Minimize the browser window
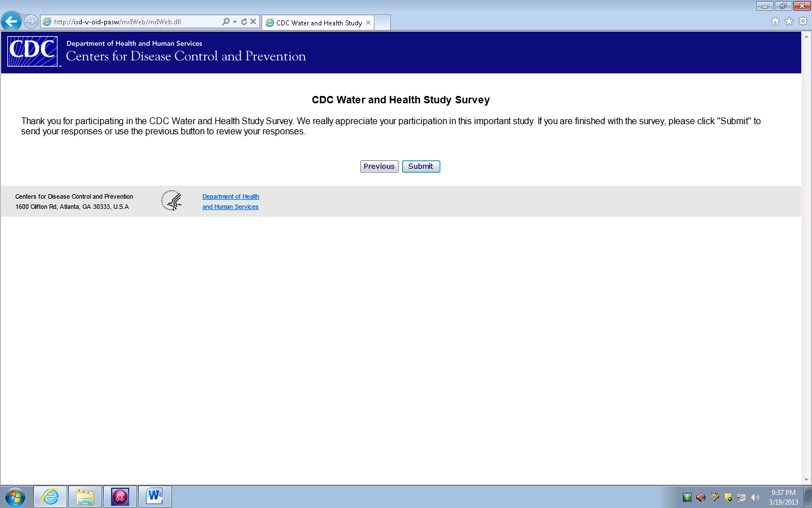The width and height of the screenshot is (812, 508). (x=765, y=6)
